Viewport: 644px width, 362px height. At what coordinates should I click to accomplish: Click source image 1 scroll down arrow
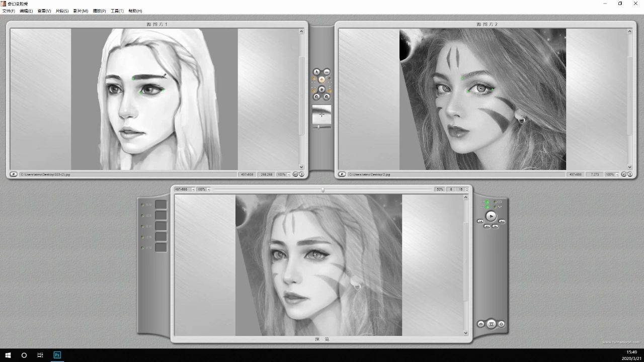coord(301,167)
